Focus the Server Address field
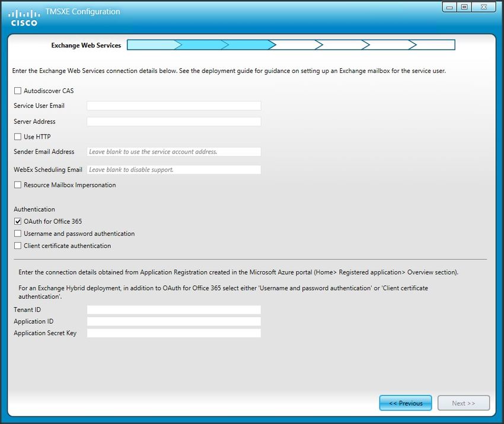 pyautogui.click(x=174, y=122)
